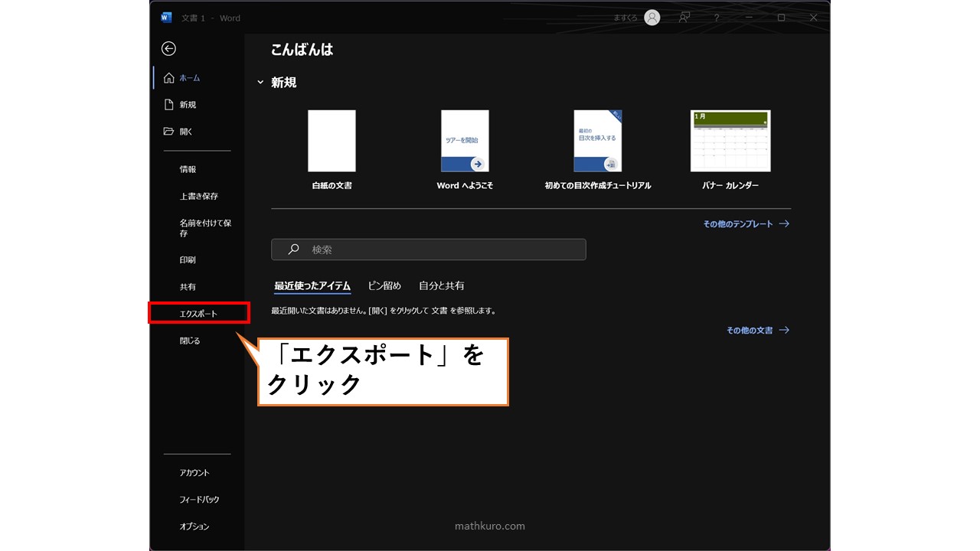This screenshot has width=980, height=551.
Task: Click the 開く folder icon
Action: pos(169,132)
